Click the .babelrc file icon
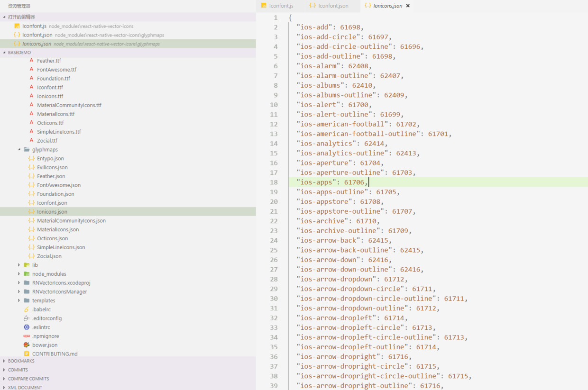 [x=27, y=309]
